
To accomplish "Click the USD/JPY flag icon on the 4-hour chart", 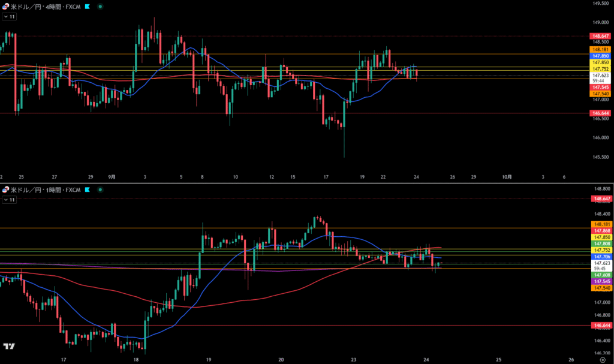I will pyautogui.click(x=6, y=6).
